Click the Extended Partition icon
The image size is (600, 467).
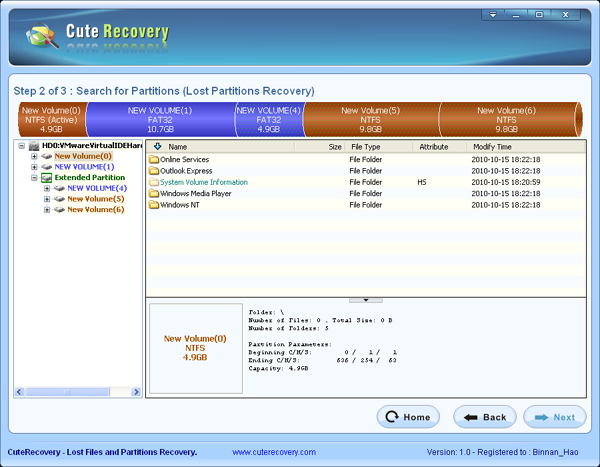pos(47,178)
